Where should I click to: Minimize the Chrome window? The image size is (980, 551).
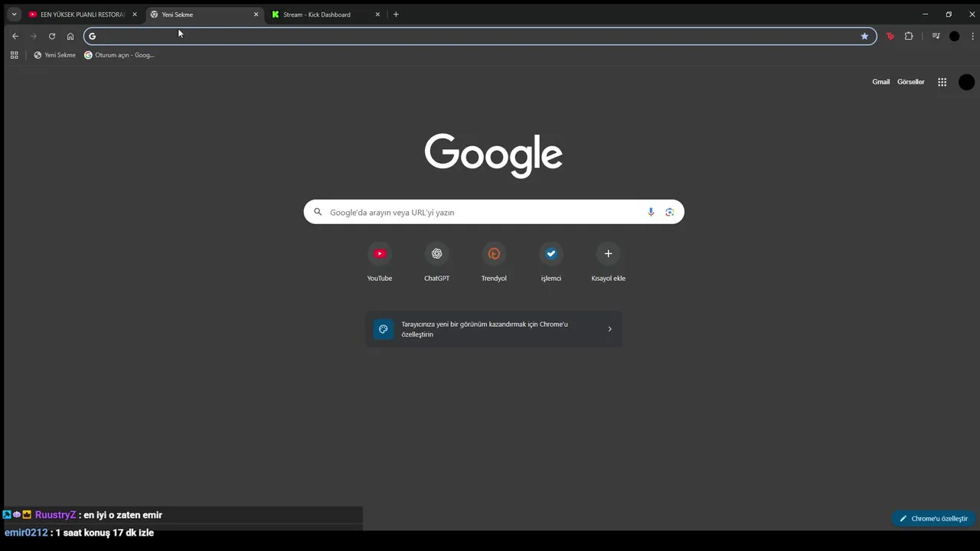click(926, 15)
